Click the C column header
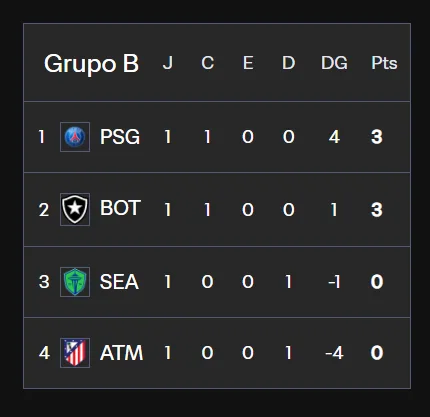Image resolution: width=430 pixels, height=417 pixels. pos(207,63)
